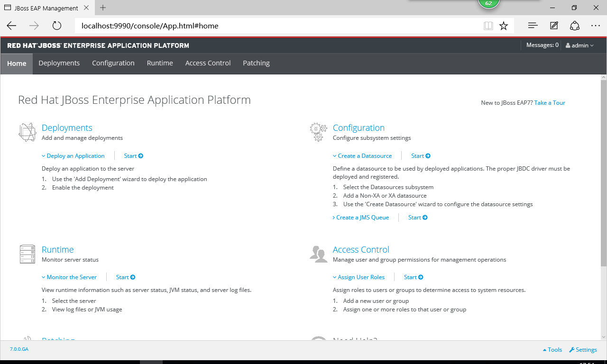Open a new browser tab with plus

tap(103, 8)
